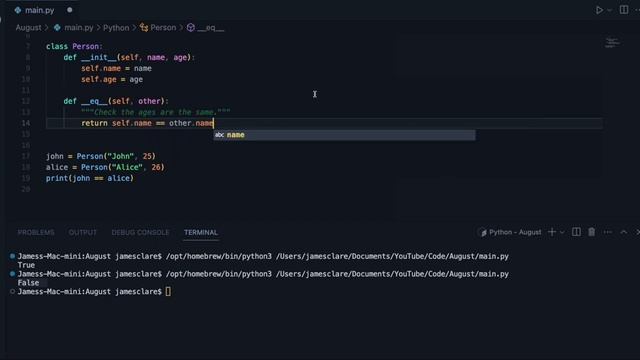Click the first terminal command status dot
This screenshot has width=640, height=360.
[x=12, y=256]
